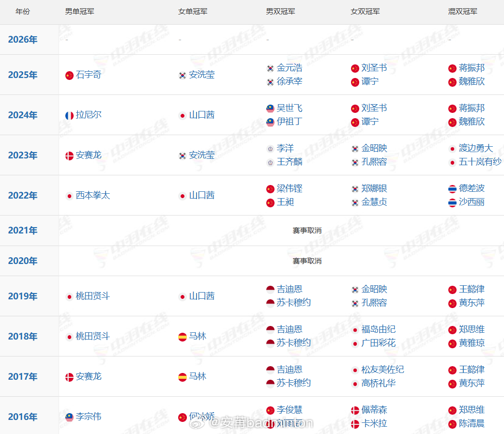Select 桃田贤斗 in the 2018 row
The width and height of the screenshot is (504, 434).
click(93, 336)
